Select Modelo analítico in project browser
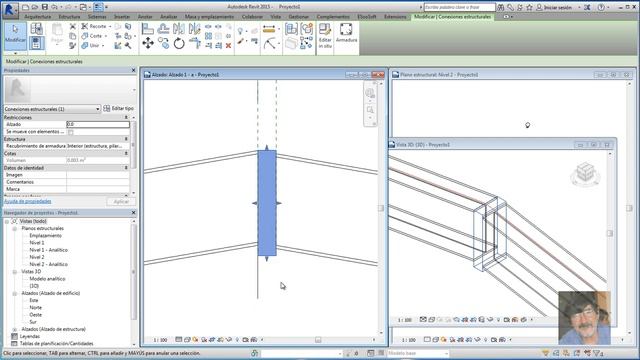Image resolution: width=640 pixels, height=360 pixels. (47, 279)
